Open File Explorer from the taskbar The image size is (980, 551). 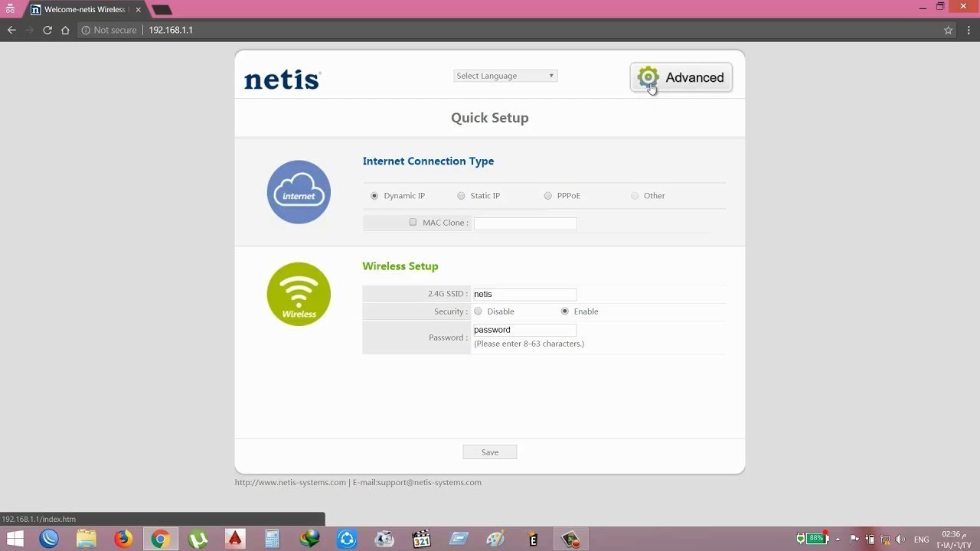point(86,539)
